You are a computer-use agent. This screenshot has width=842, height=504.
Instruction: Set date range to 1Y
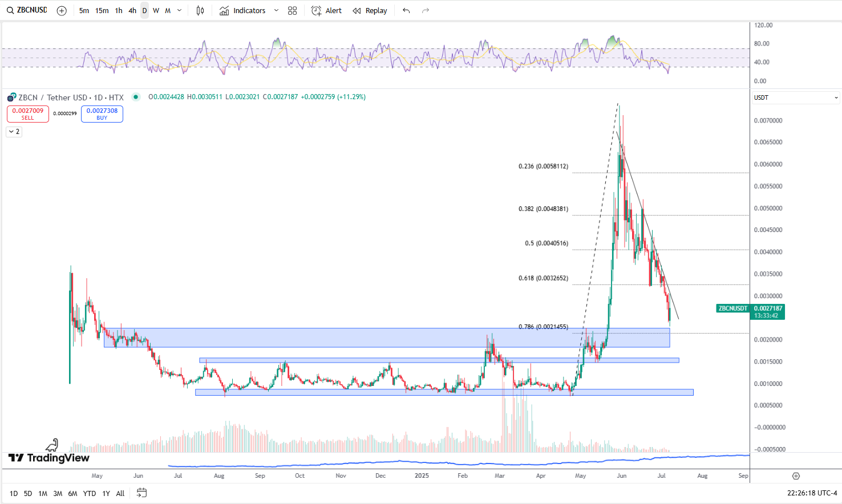pyautogui.click(x=106, y=494)
